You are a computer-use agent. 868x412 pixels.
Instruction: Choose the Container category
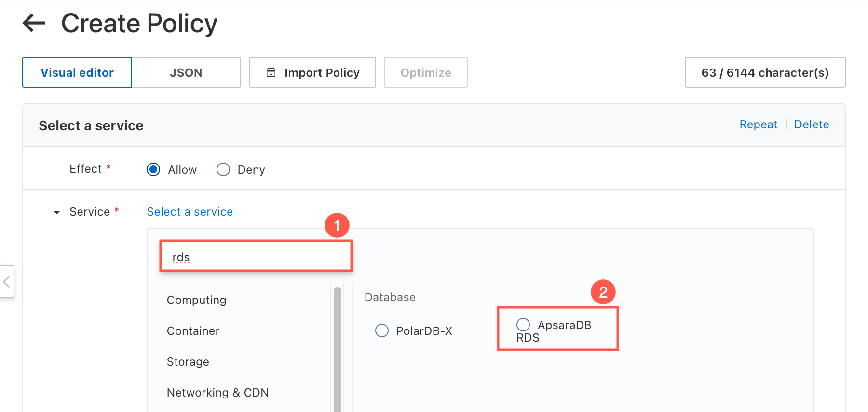tap(193, 331)
